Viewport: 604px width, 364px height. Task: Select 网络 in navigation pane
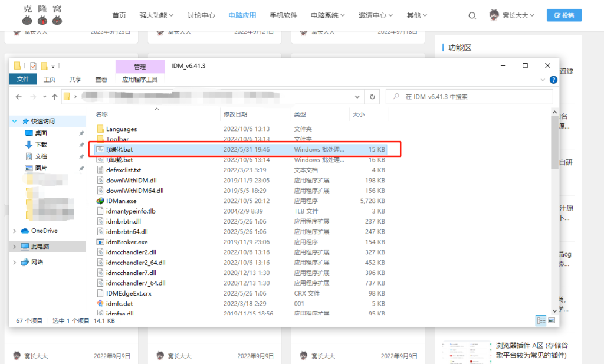[x=37, y=262]
